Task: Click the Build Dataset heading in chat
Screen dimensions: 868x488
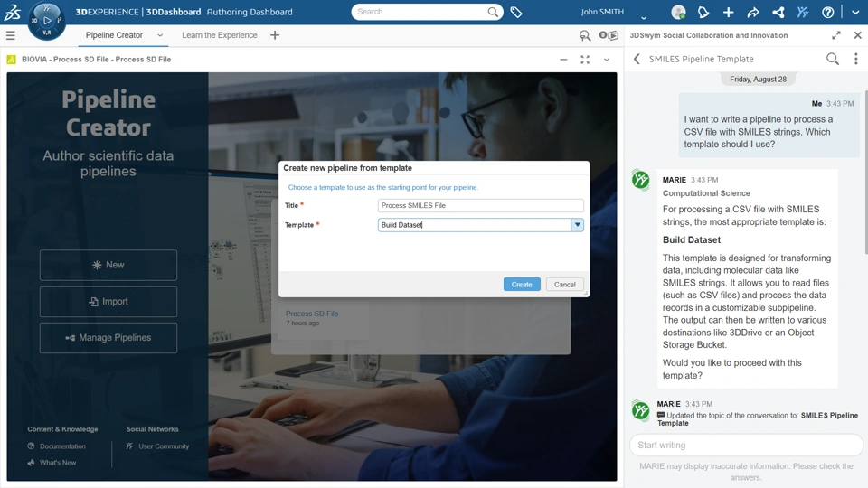Action: click(x=692, y=240)
